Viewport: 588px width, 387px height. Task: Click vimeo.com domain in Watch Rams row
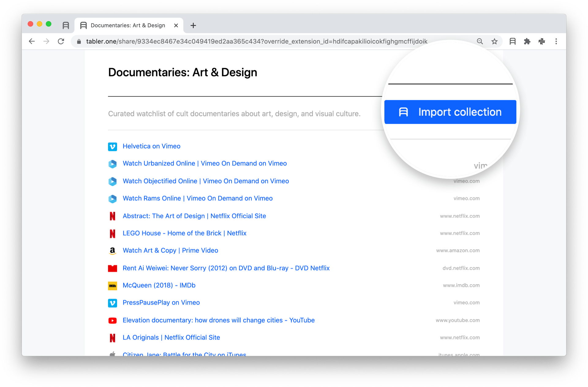[466, 198]
